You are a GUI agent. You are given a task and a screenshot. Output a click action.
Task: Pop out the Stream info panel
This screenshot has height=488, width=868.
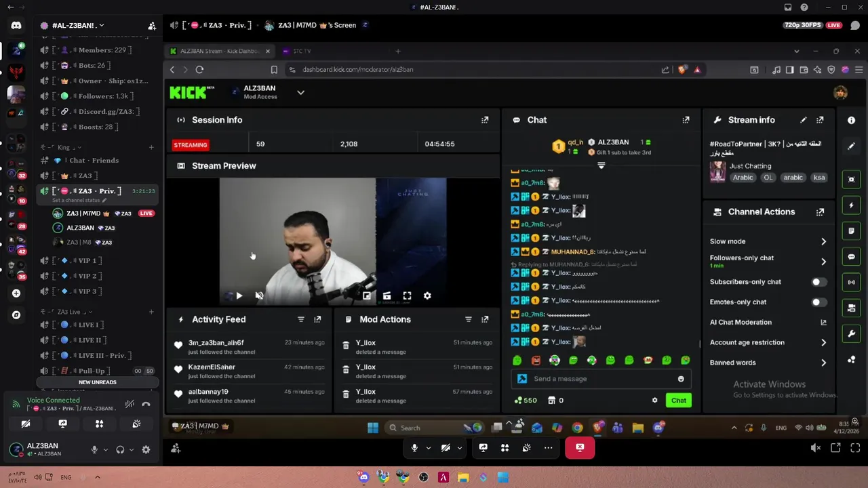pyautogui.click(x=820, y=120)
